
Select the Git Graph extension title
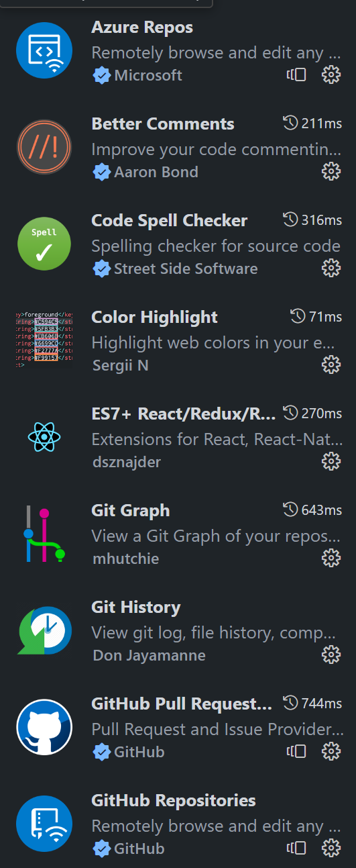coord(131,511)
